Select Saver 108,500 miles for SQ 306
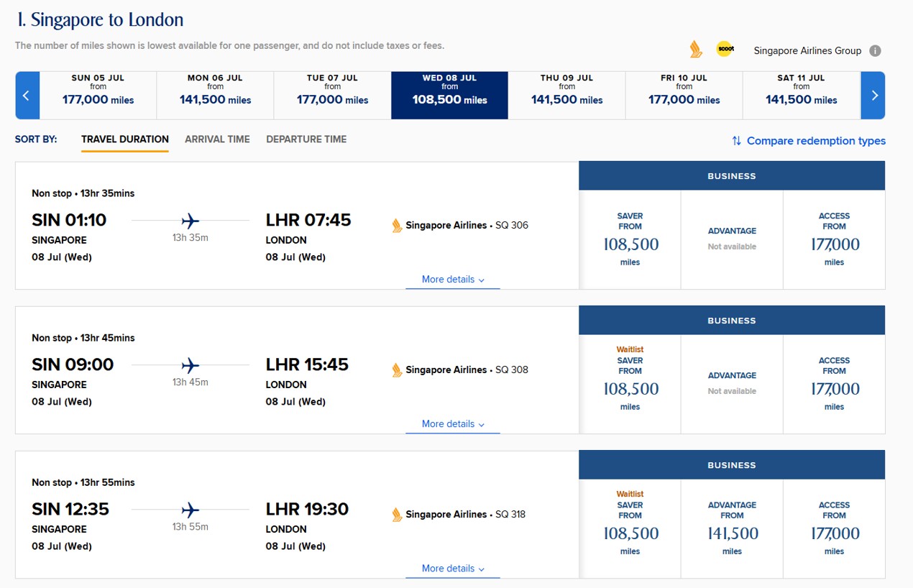This screenshot has width=913, height=588. click(x=630, y=239)
